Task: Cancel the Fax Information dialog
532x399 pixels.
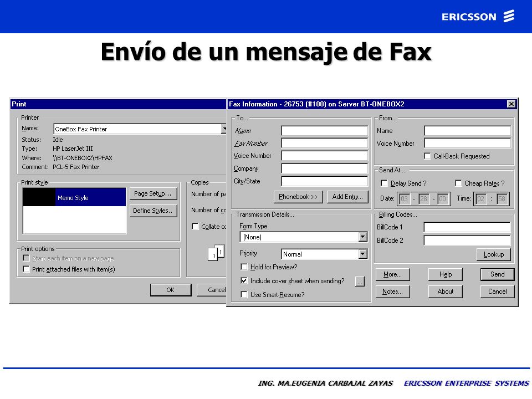Action: [498, 291]
